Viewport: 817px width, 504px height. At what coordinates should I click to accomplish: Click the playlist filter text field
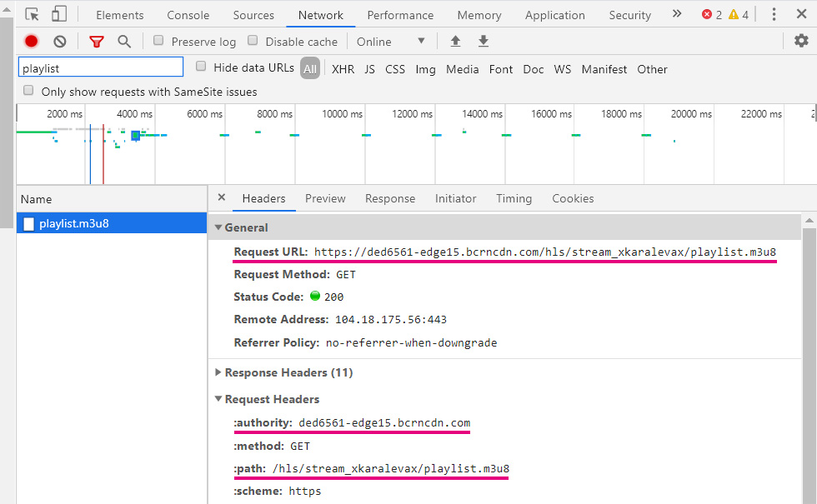coord(100,68)
